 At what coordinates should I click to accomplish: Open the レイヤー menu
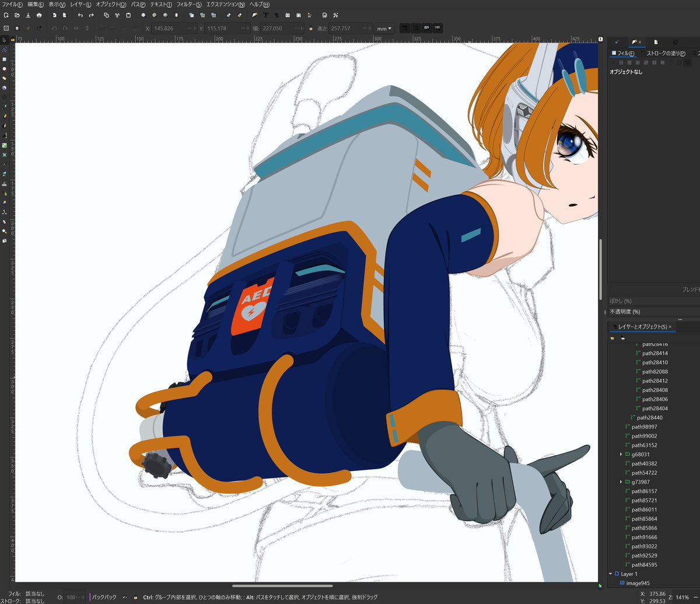coord(80,4)
